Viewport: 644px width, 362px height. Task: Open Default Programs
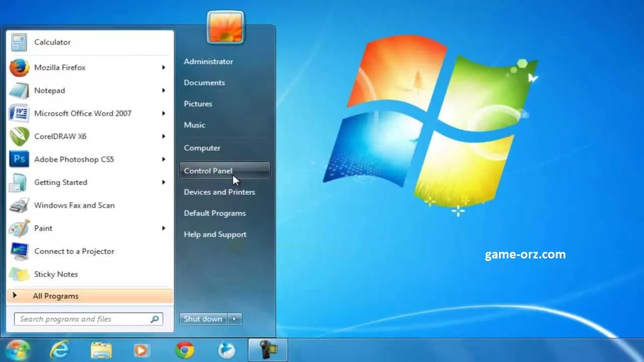coord(215,213)
